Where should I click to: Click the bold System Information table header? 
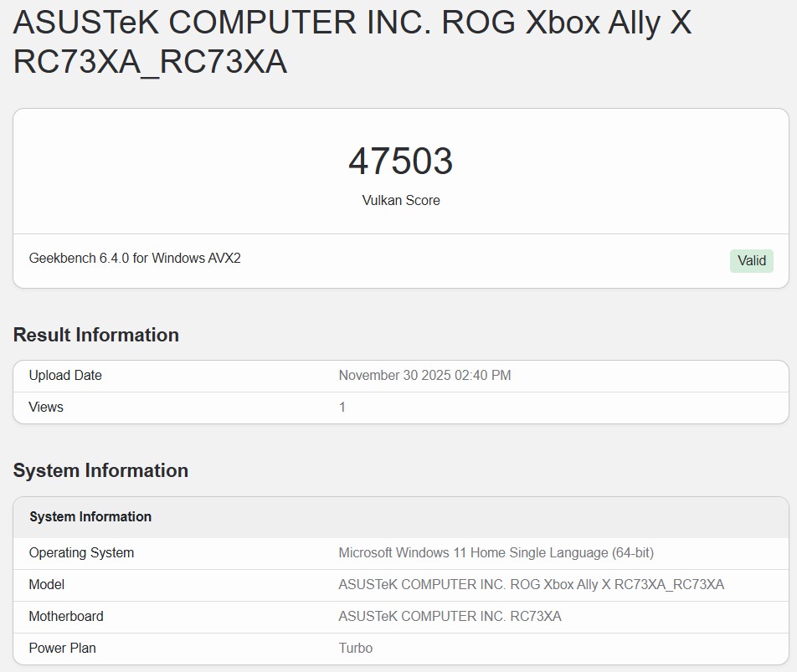point(90,516)
